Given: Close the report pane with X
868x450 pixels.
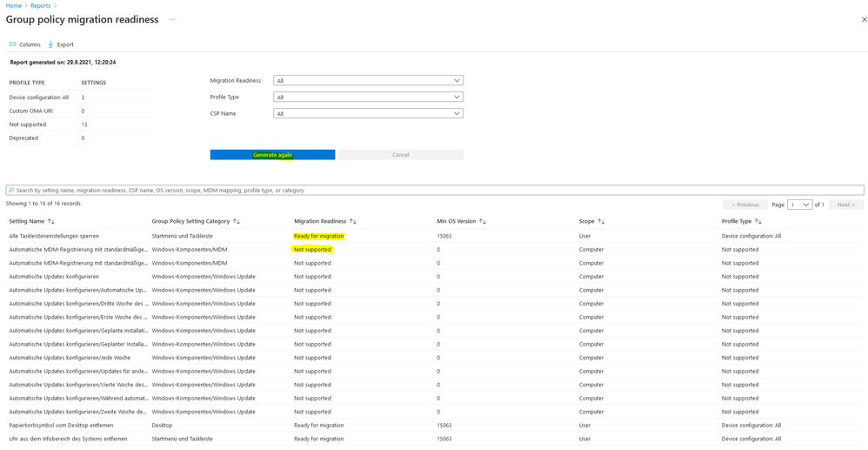Looking at the screenshot, I should pos(865,19).
